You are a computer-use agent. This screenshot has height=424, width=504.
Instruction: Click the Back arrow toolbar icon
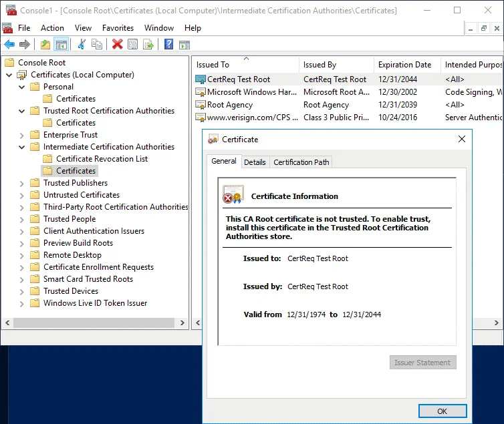pos(9,45)
